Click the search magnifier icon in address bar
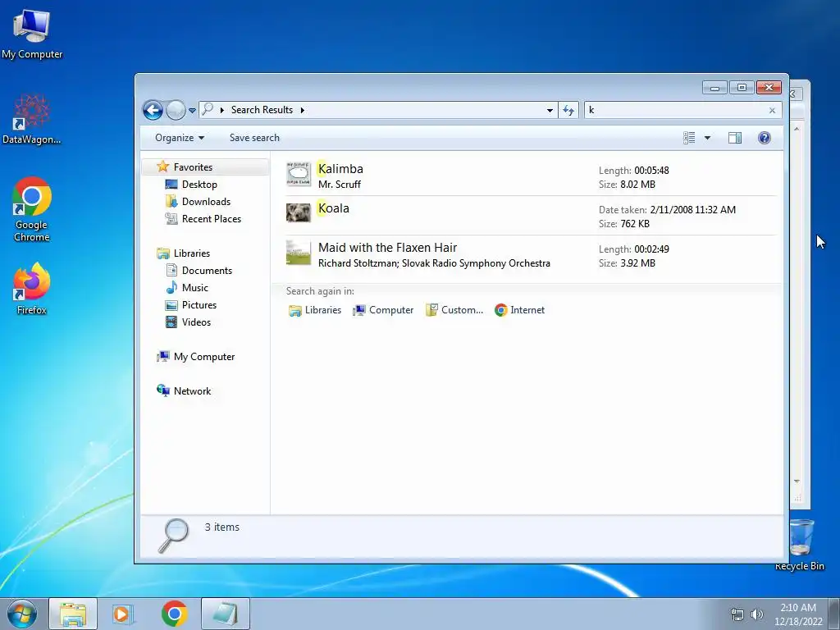This screenshot has width=840, height=630. tap(208, 109)
